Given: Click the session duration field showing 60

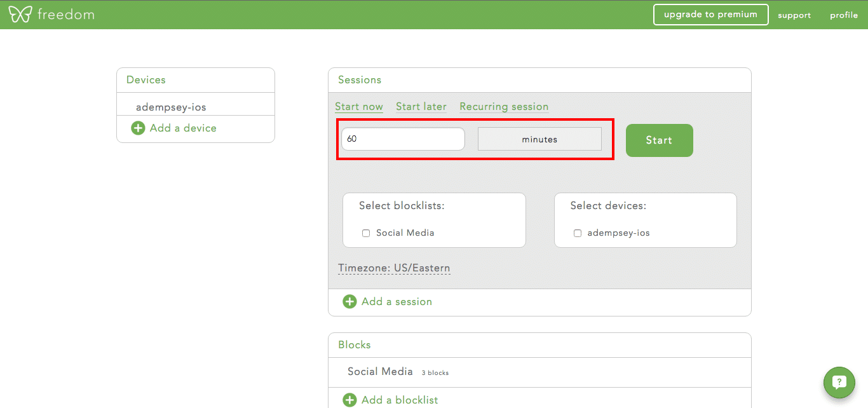Looking at the screenshot, I should [x=403, y=139].
